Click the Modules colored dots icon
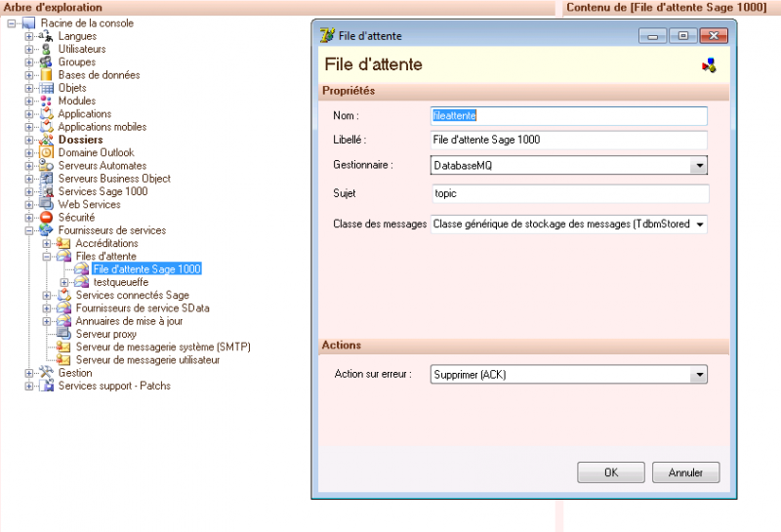This screenshot has height=532, width=781. tap(46, 101)
